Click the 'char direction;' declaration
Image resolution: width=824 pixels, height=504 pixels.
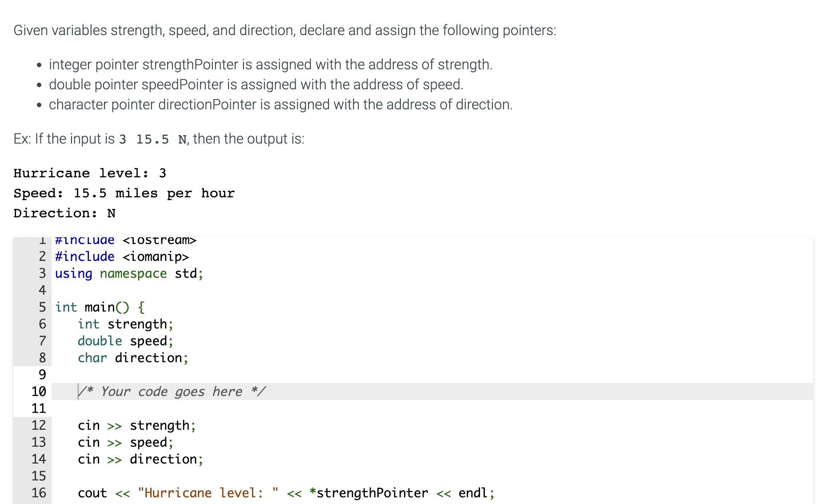click(x=133, y=358)
